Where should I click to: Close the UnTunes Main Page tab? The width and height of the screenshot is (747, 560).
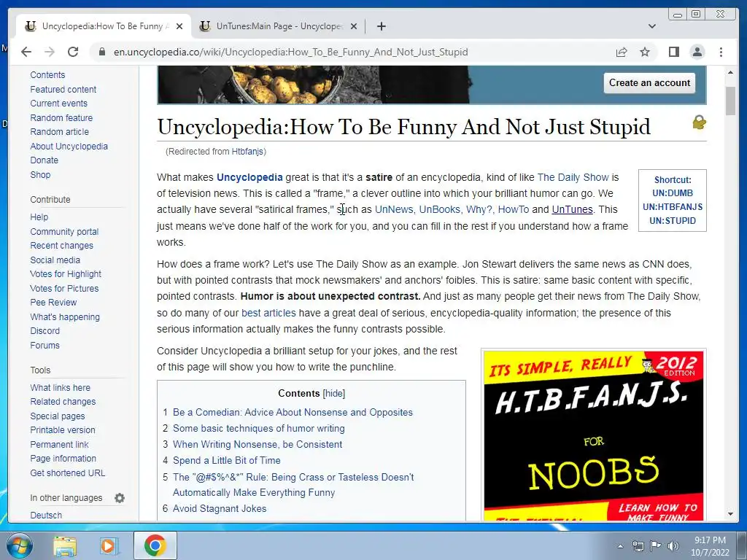coord(354,26)
